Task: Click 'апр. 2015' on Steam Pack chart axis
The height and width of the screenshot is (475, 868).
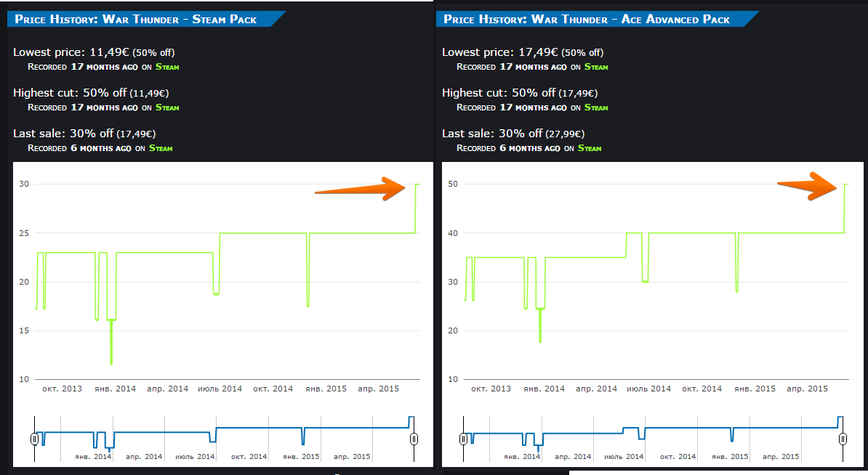Action: (378, 389)
